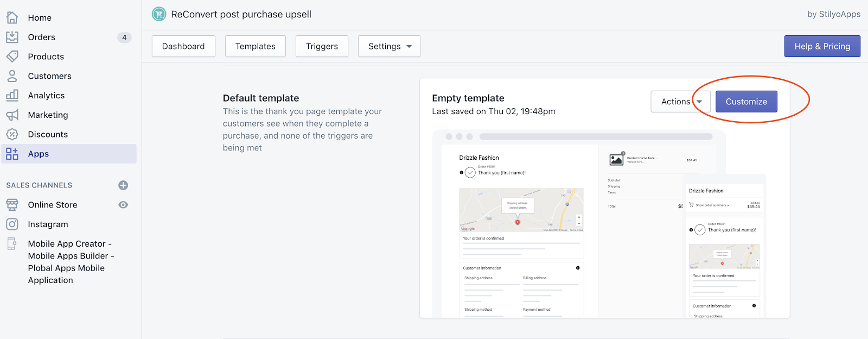The width and height of the screenshot is (868, 339).
Task: Click 'Last saved on Thu 02, 19:48pm' text
Action: tap(494, 111)
